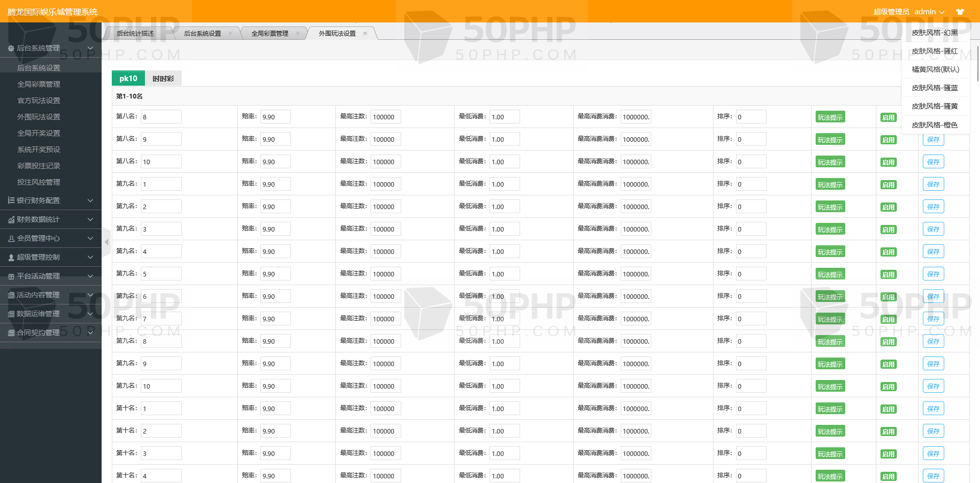Screen dimensions: 980x483
Task: Expand the 超级管理控制 sidebar section
Action: tap(51, 257)
